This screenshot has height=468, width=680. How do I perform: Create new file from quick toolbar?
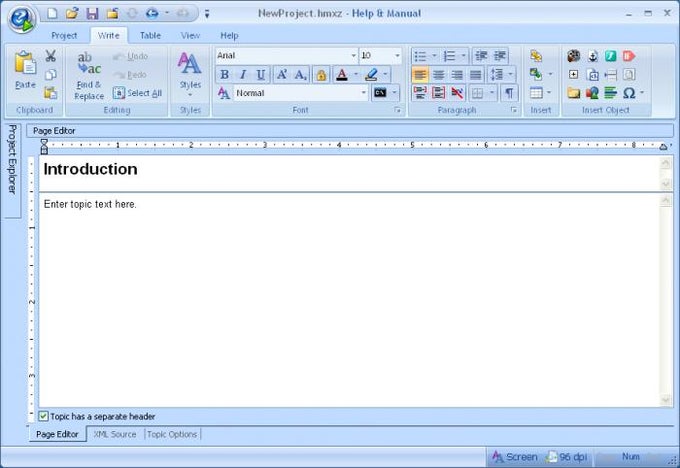52,13
